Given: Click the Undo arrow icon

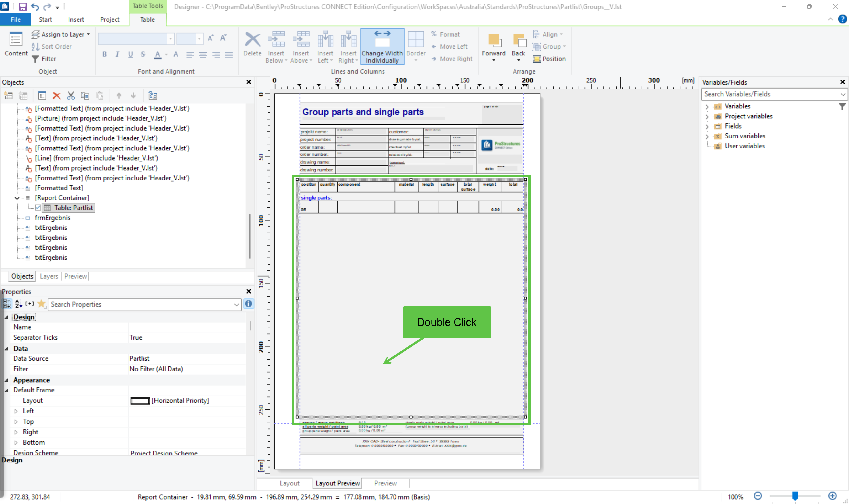Looking at the screenshot, I should click(35, 6).
